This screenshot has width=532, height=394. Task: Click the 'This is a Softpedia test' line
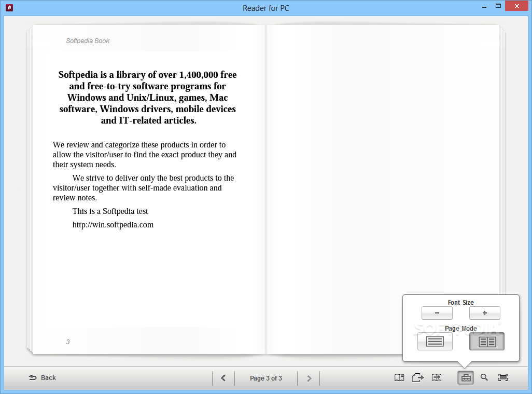point(110,211)
